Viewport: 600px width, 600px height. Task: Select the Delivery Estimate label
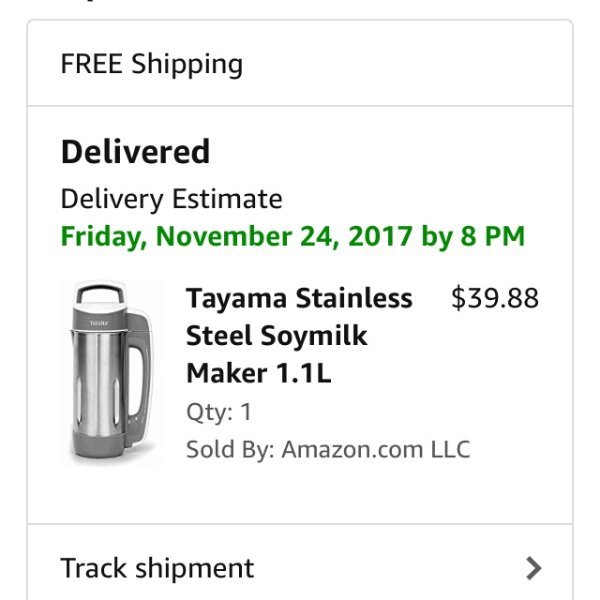[171, 199]
